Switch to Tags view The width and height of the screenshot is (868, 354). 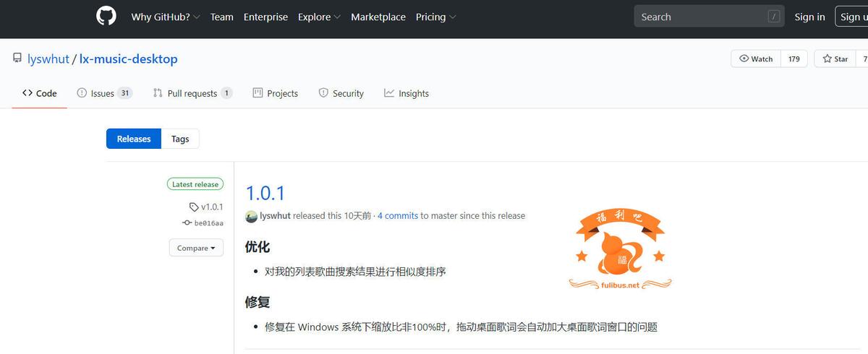point(180,139)
